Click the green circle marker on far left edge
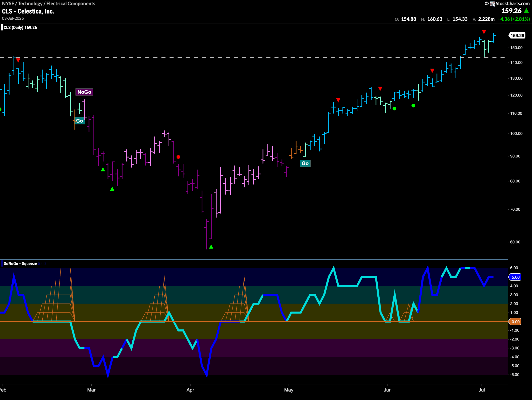Image resolution: width=532 pixels, height=400 pixels. pyautogui.click(x=0, y=109)
